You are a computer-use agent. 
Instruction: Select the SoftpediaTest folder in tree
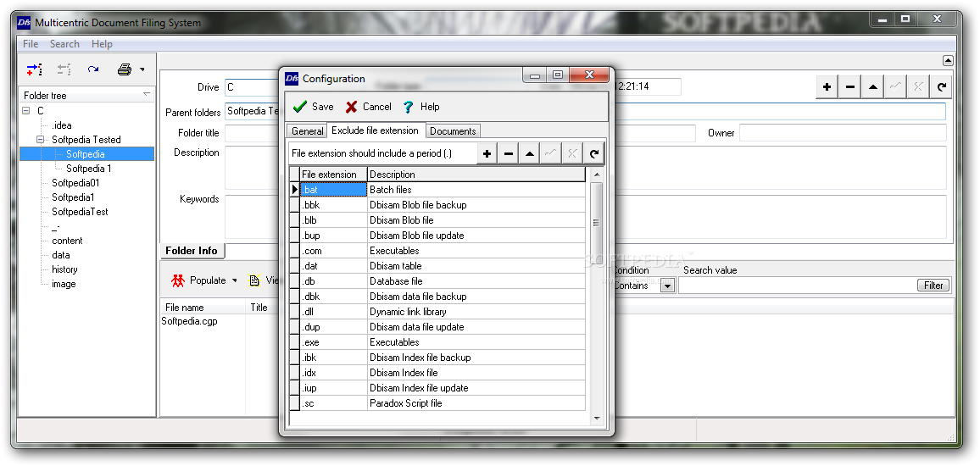(x=80, y=212)
